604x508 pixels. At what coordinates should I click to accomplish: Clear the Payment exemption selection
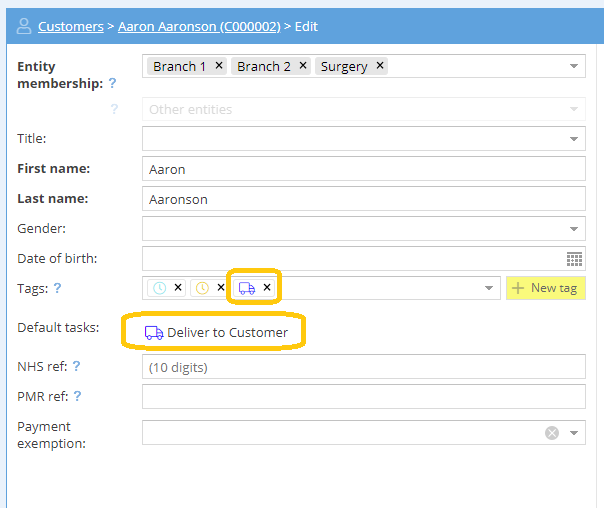click(x=552, y=433)
